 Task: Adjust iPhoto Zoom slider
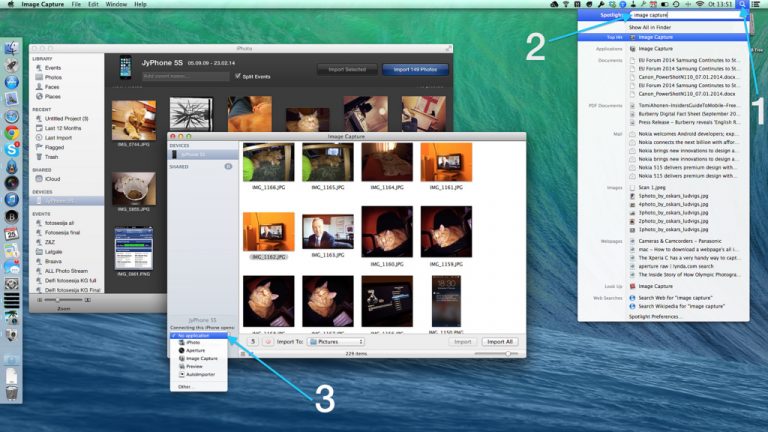[x=63, y=300]
